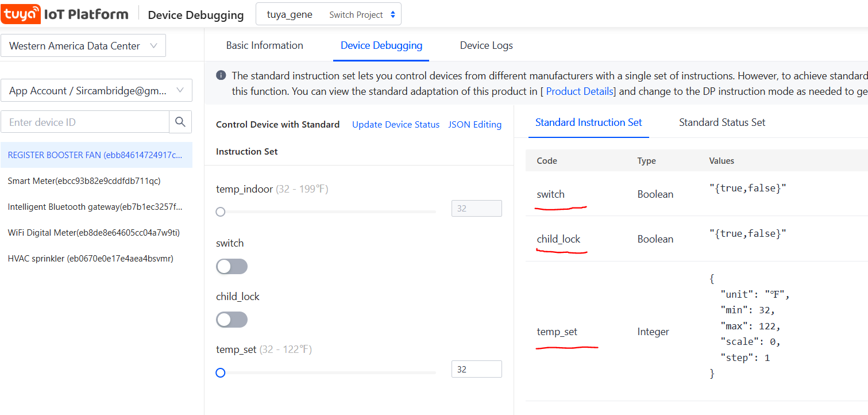Follow the Product Details link

pos(580,91)
